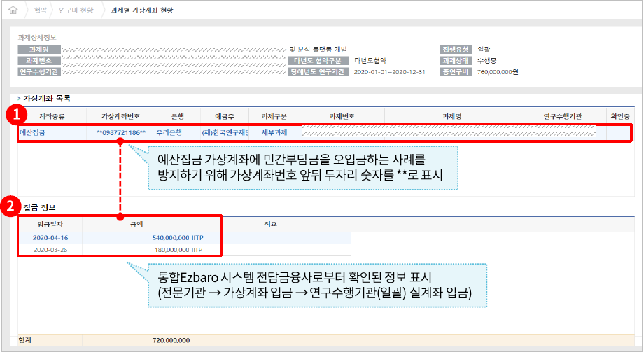The height and width of the screenshot is (352, 644).
Task: Click the 연구수행기관 column header
Action: [562, 116]
